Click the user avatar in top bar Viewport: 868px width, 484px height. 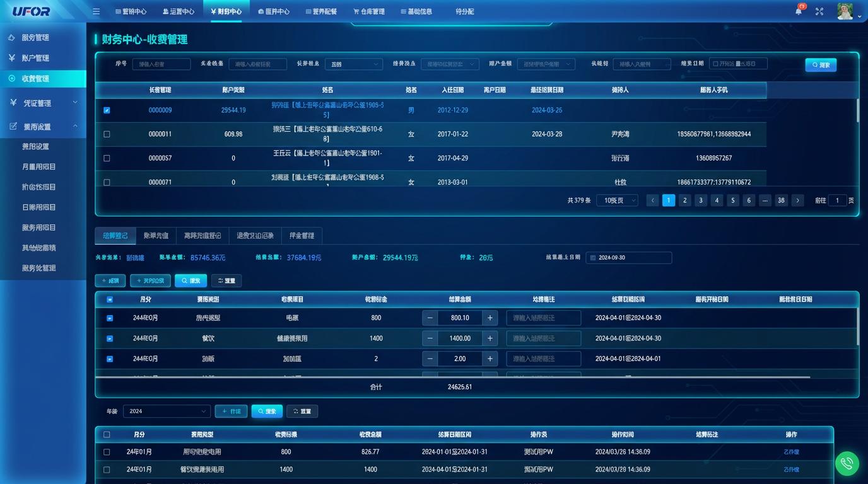[845, 11]
